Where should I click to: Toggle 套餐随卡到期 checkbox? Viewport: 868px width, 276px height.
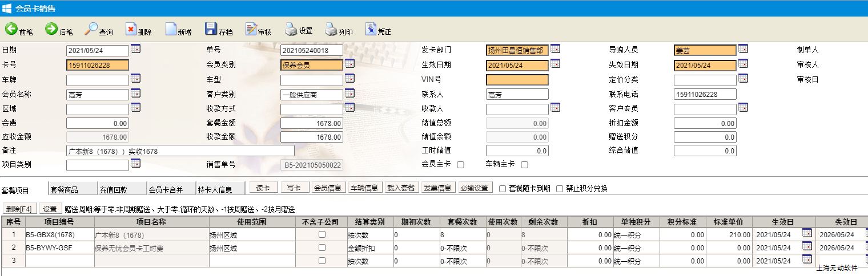(x=503, y=189)
